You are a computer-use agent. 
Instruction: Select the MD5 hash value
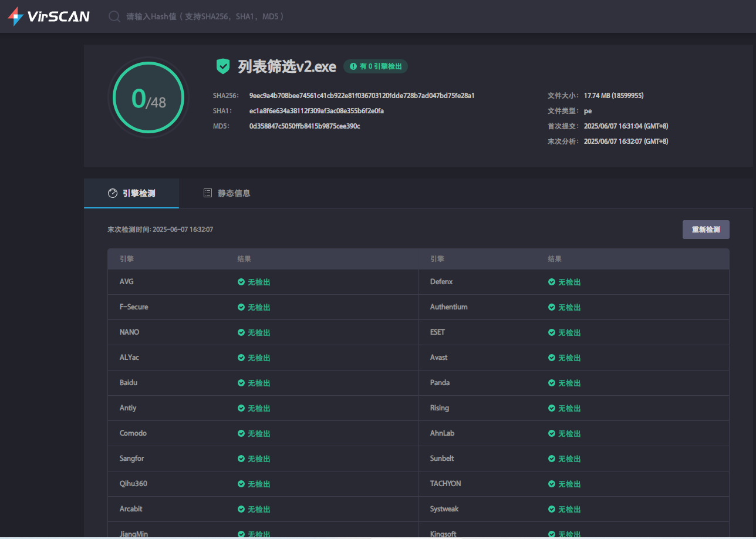click(305, 126)
